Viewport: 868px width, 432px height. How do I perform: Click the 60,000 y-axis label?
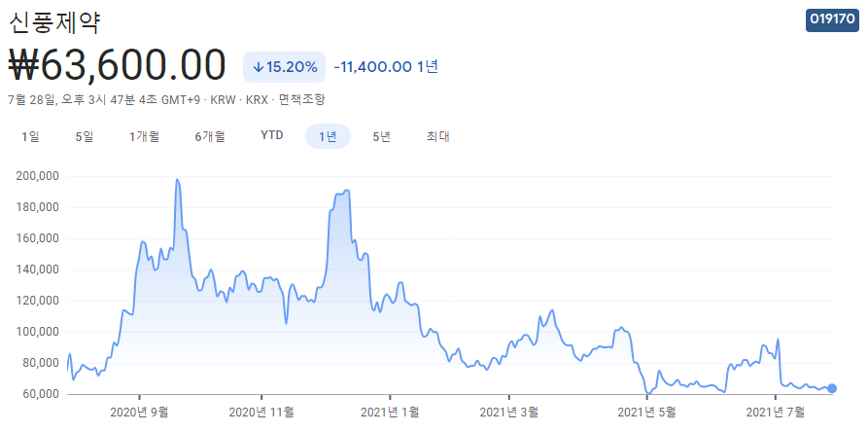(x=42, y=394)
